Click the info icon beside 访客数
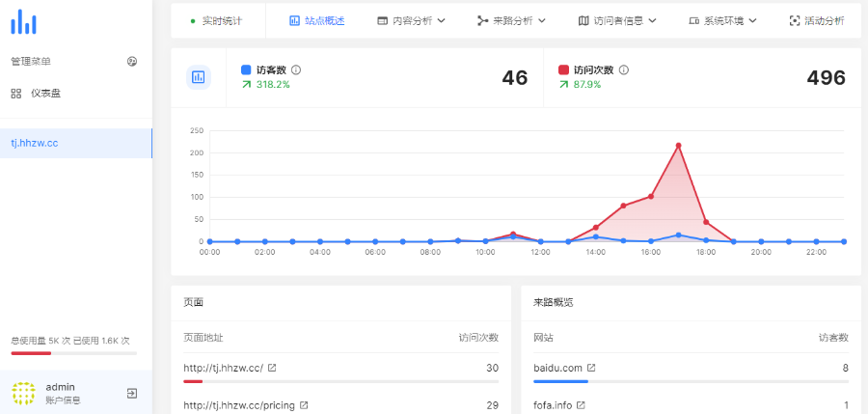 point(296,69)
